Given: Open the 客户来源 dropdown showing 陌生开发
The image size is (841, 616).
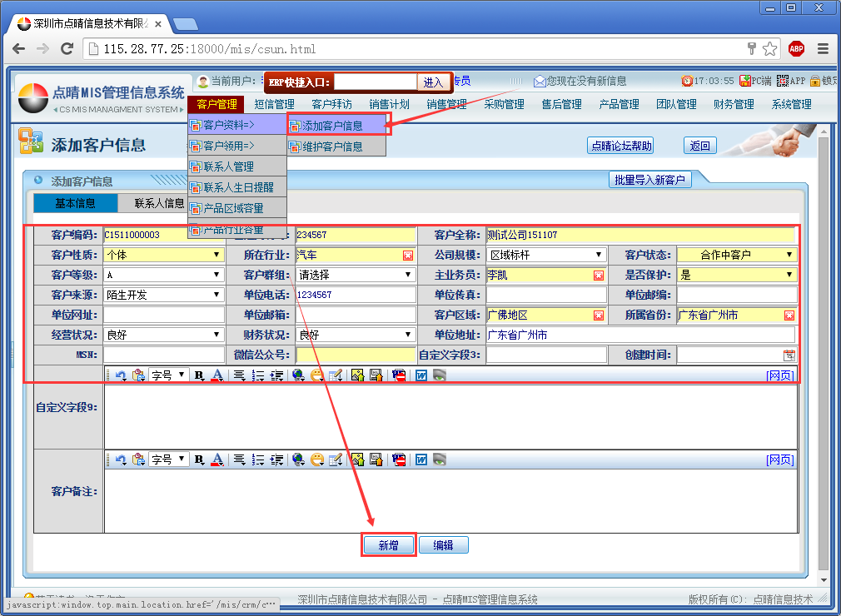Looking at the screenshot, I should 163,295.
